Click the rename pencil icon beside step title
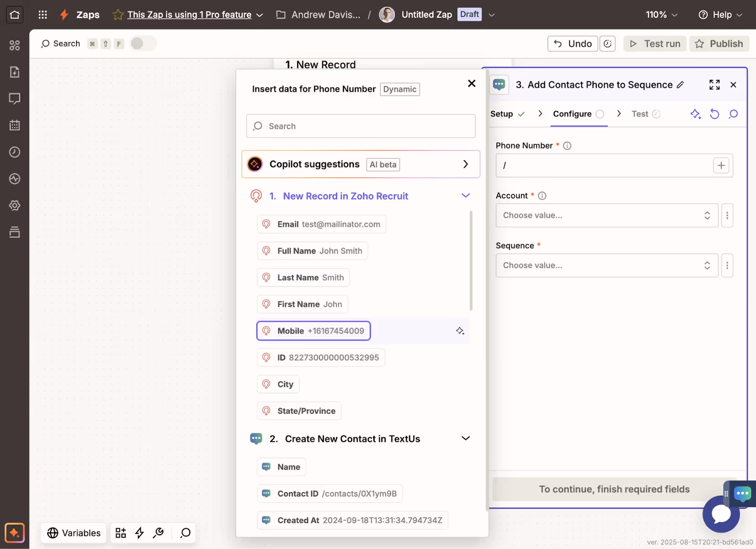 (x=680, y=85)
